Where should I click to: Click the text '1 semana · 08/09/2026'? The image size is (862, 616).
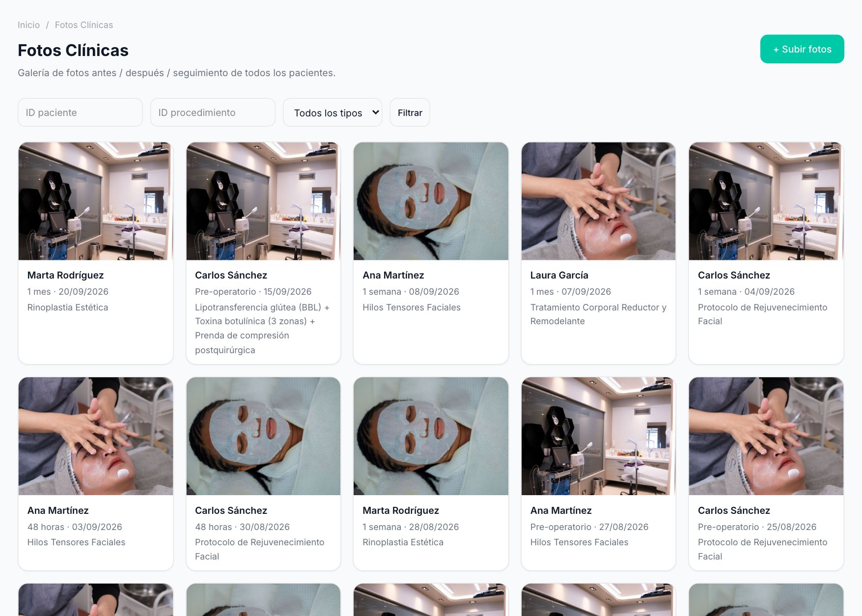click(411, 291)
